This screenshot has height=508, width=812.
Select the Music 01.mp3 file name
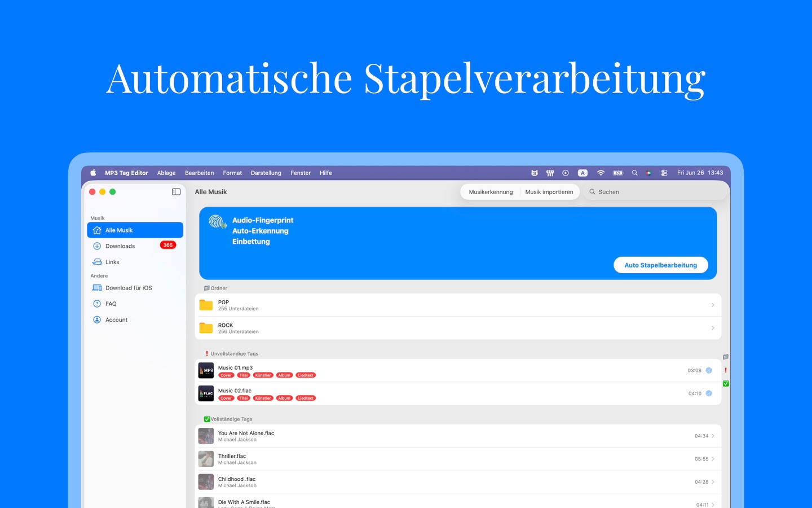(235, 367)
